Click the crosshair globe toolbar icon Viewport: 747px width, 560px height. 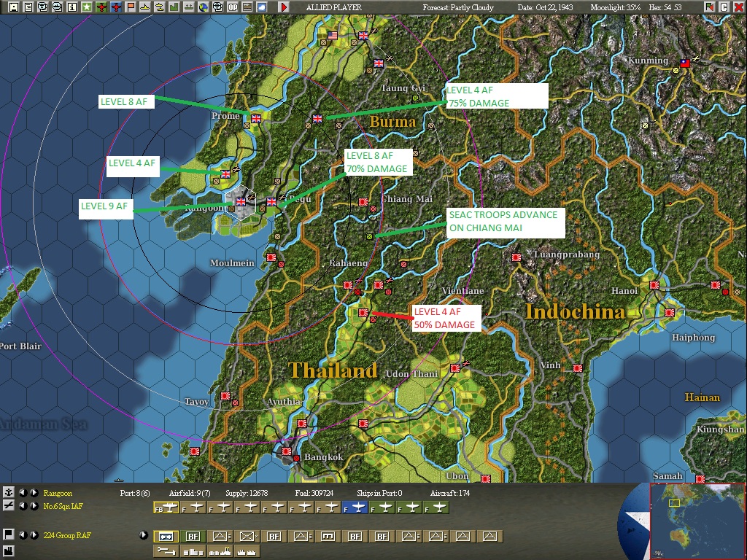click(x=217, y=7)
